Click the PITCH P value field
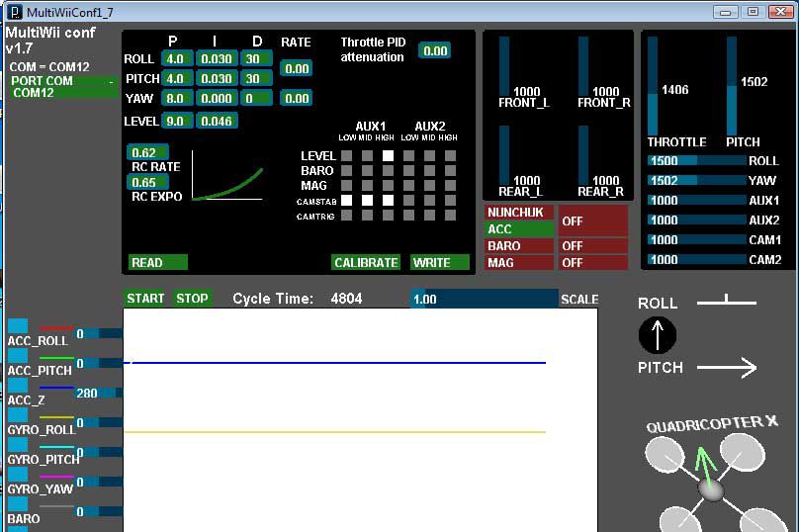Image resolution: width=799 pixels, height=532 pixels. tap(177, 78)
